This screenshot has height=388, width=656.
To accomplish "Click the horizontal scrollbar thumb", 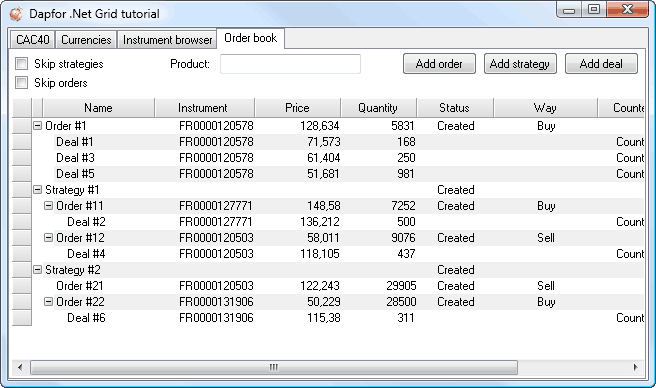I will point(274,367).
